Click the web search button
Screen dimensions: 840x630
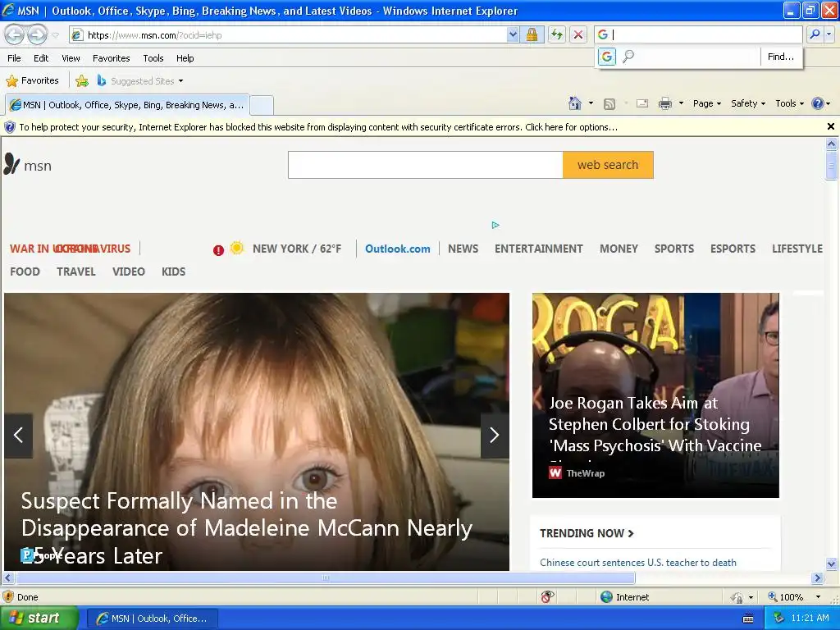[608, 165]
